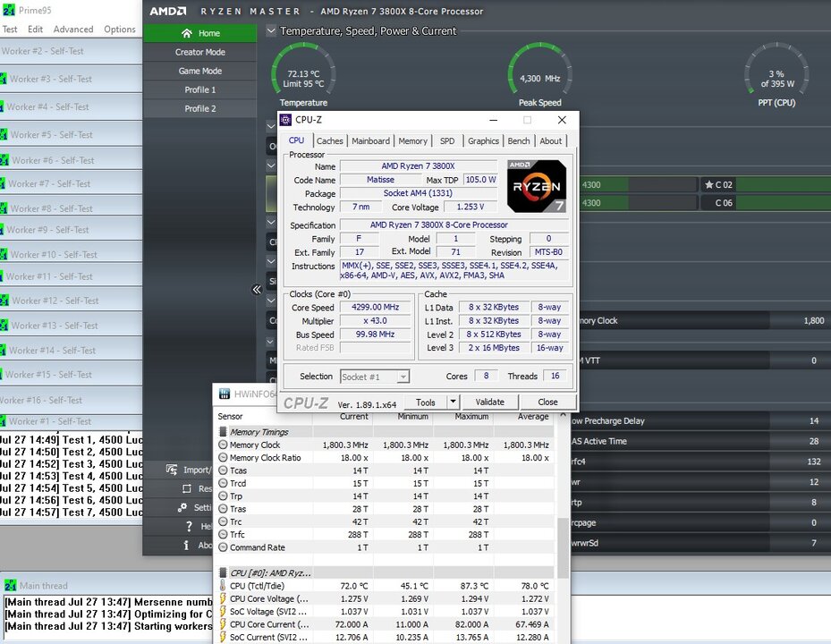Click the Validate button in CPU-Z

coord(489,402)
